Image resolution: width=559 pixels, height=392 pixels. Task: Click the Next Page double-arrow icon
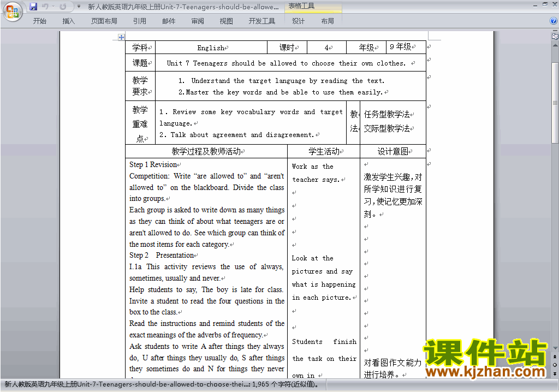coord(555,373)
